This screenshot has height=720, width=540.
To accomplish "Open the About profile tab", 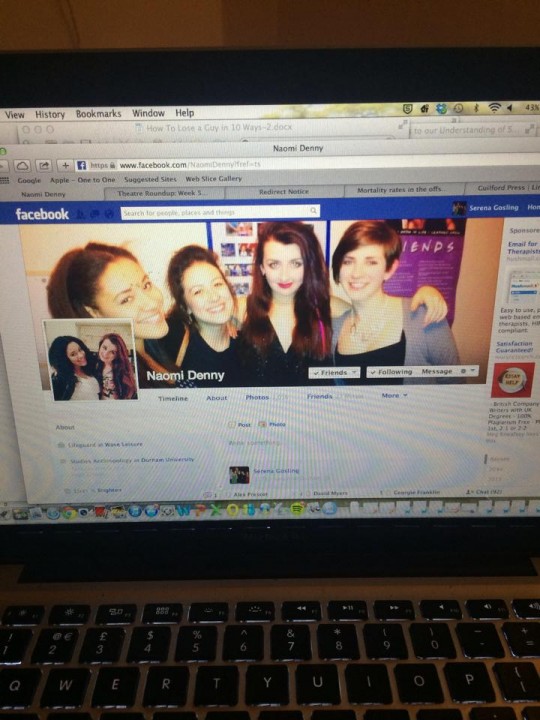I will [x=217, y=398].
